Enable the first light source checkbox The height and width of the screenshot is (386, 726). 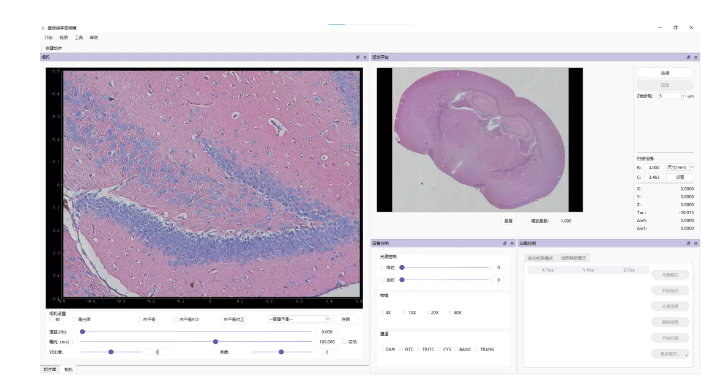coord(382,268)
